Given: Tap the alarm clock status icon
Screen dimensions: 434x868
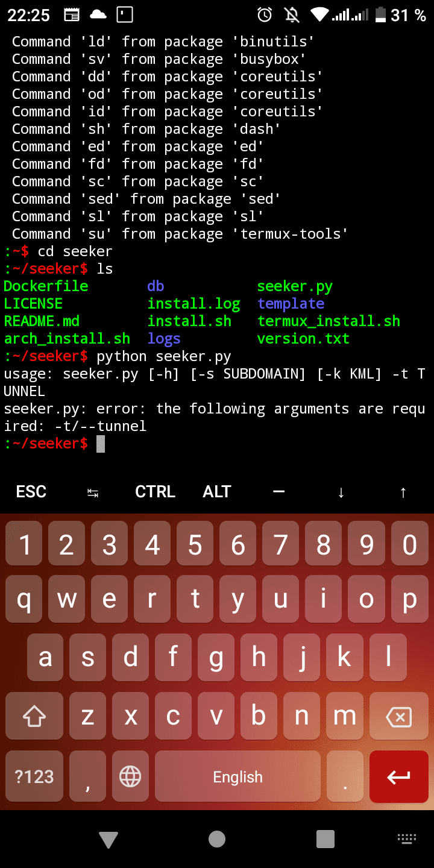Looking at the screenshot, I should pyautogui.click(x=265, y=14).
